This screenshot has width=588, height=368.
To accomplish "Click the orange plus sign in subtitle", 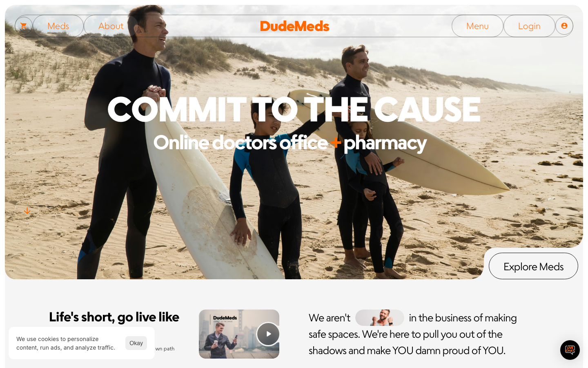I will click(x=335, y=143).
